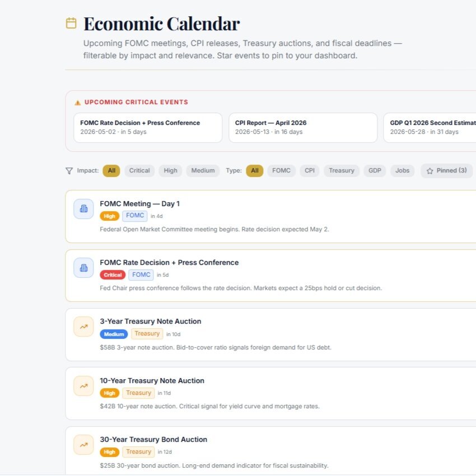Viewport: 476px width, 476px height.
Task: Select the CPI type filter
Action: [x=309, y=171]
